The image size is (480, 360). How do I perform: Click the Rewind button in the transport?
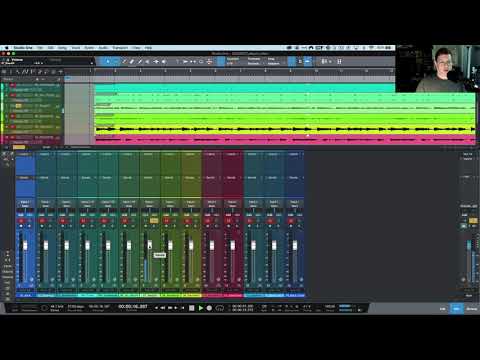163,308
